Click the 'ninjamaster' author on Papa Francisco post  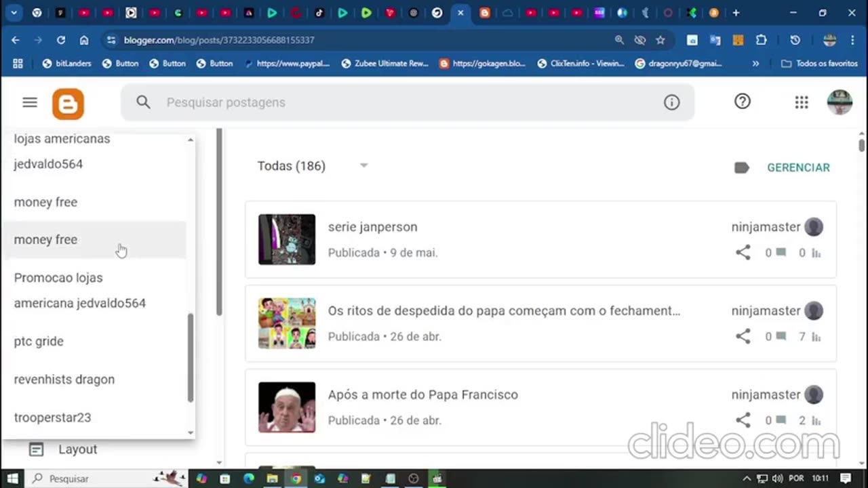pyautogui.click(x=766, y=395)
